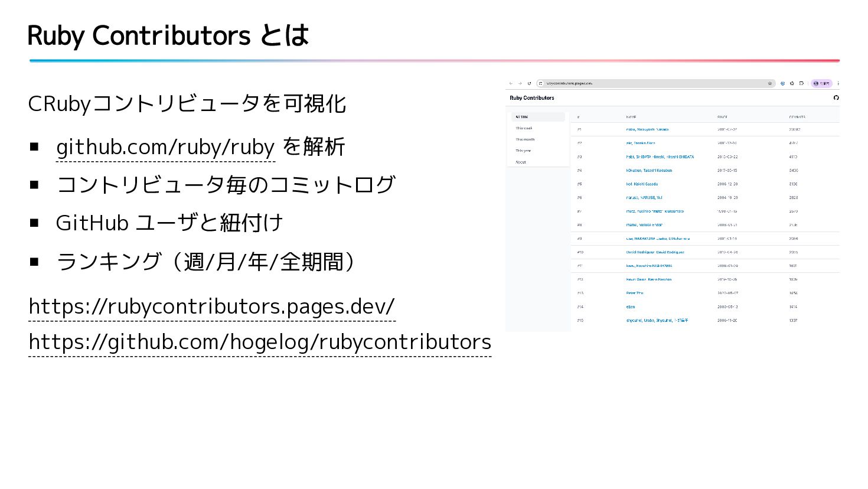Click the rubycontributors.pages.dev address bar
Screen dimensions: 868x489
click(655, 83)
